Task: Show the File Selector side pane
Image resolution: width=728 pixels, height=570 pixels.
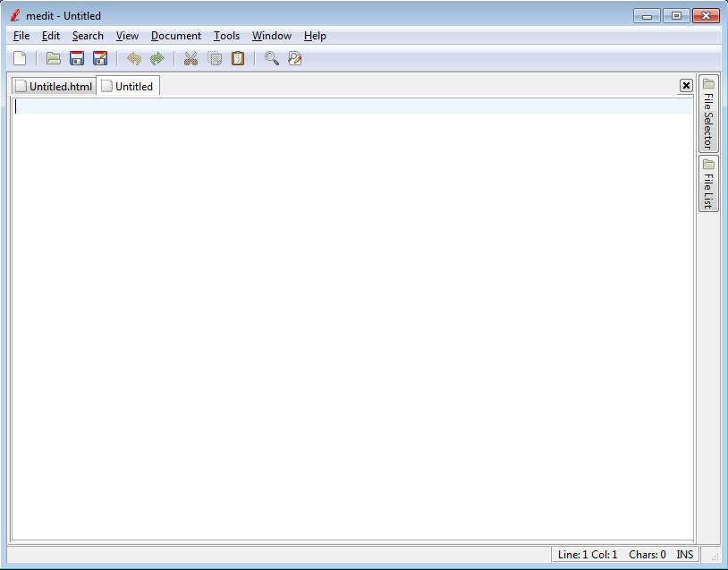Action: pos(708,114)
